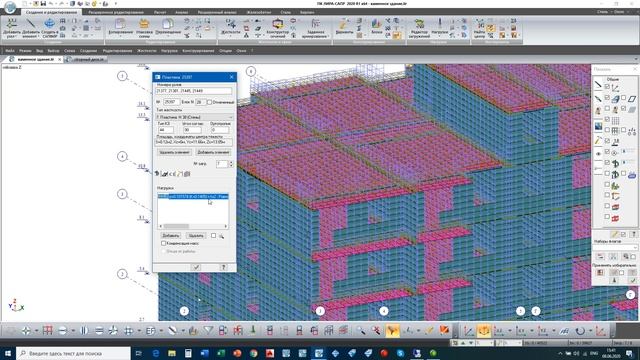Click the Удалить элемент button

[x=174, y=152]
